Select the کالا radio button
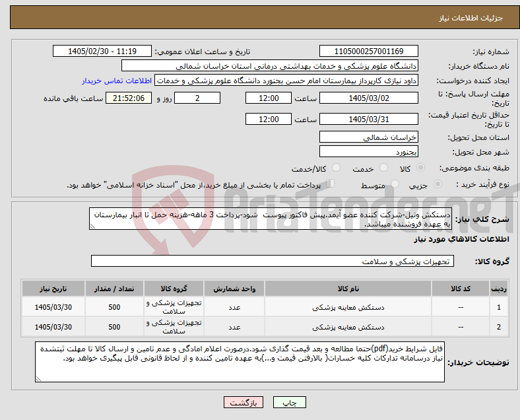Image resolution: width=520 pixels, height=420 pixels. tap(420, 168)
